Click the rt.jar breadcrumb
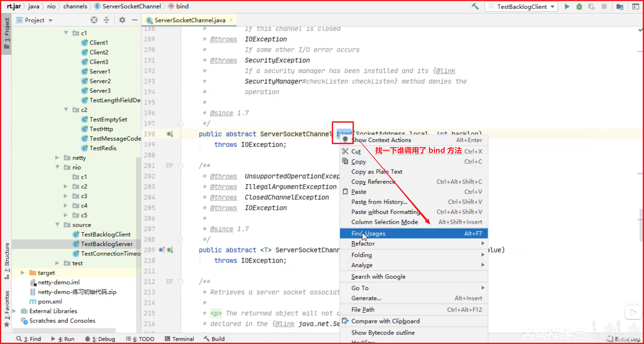Image resolution: width=644 pixels, height=344 pixels. coord(14,6)
